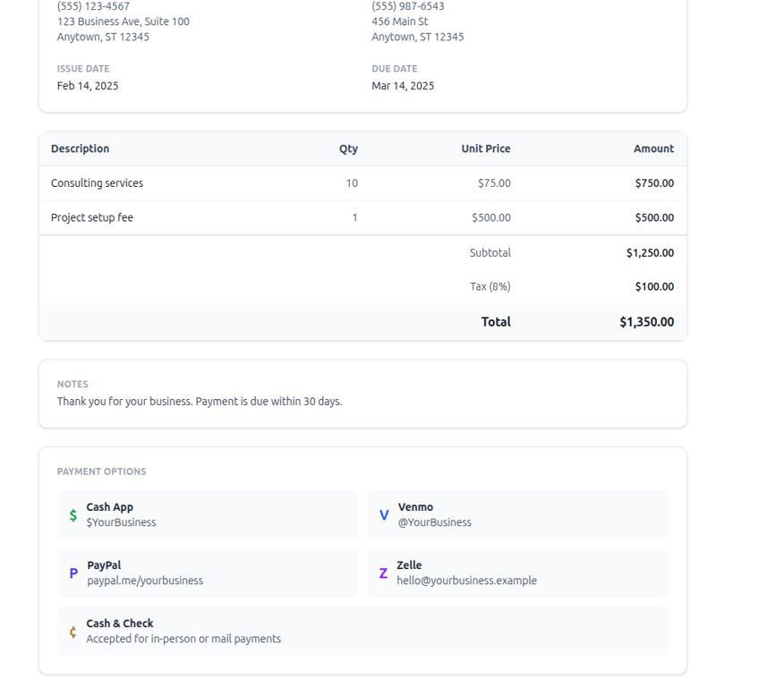Click the blue Venmo V icon
Viewport: 784px width, 687px height.
coord(384,515)
